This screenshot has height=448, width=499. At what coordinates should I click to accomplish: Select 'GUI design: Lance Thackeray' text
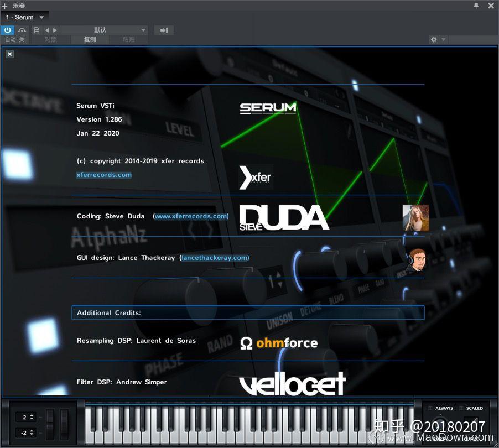pos(126,258)
